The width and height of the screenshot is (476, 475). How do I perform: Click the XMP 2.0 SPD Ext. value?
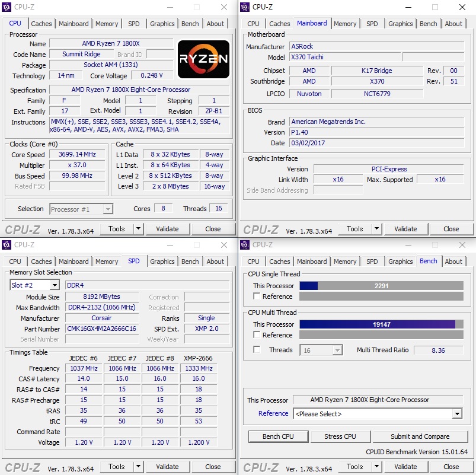pos(206,329)
